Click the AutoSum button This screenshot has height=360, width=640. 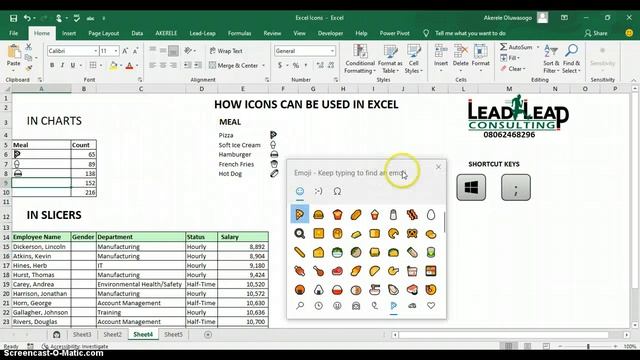[x=517, y=47]
